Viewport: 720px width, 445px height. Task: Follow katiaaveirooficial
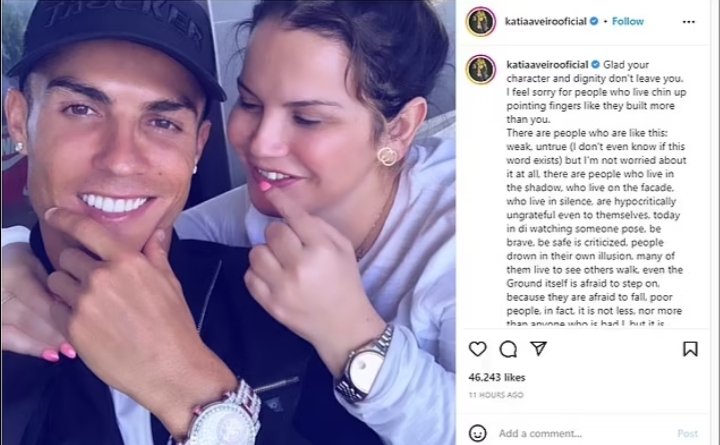point(628,21)
